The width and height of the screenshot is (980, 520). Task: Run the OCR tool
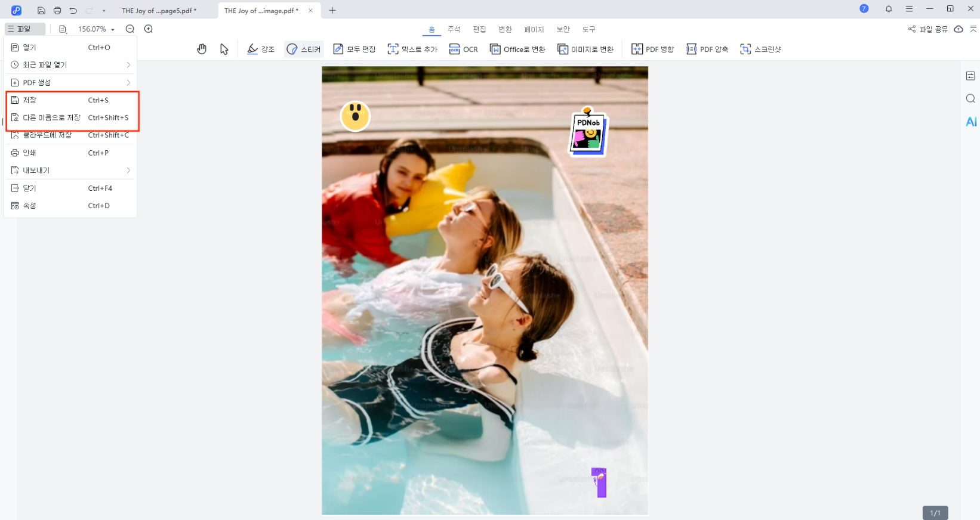pyautogui.click(x=464, y=49)
